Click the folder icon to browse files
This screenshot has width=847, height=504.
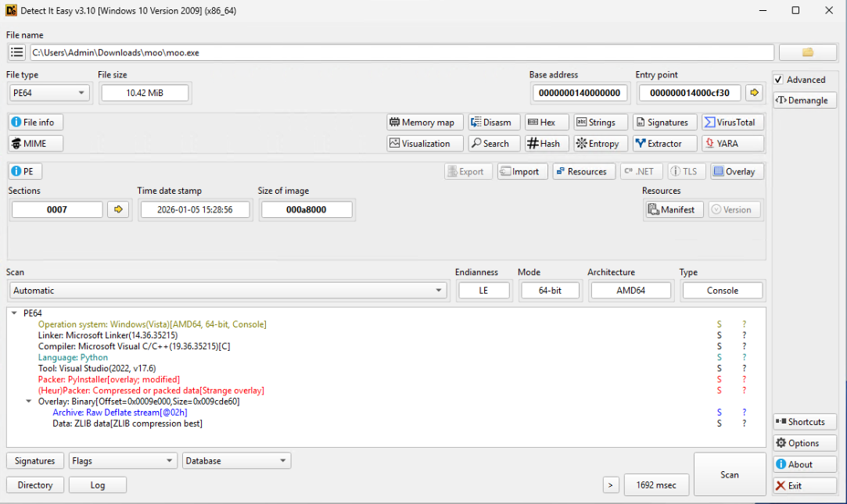click(808, 52)
